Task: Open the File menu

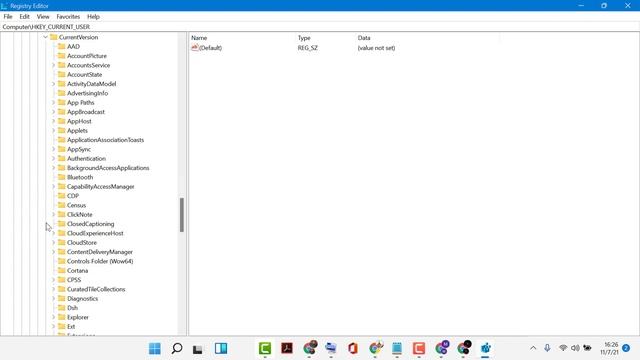Action: [x=8, y=17]
